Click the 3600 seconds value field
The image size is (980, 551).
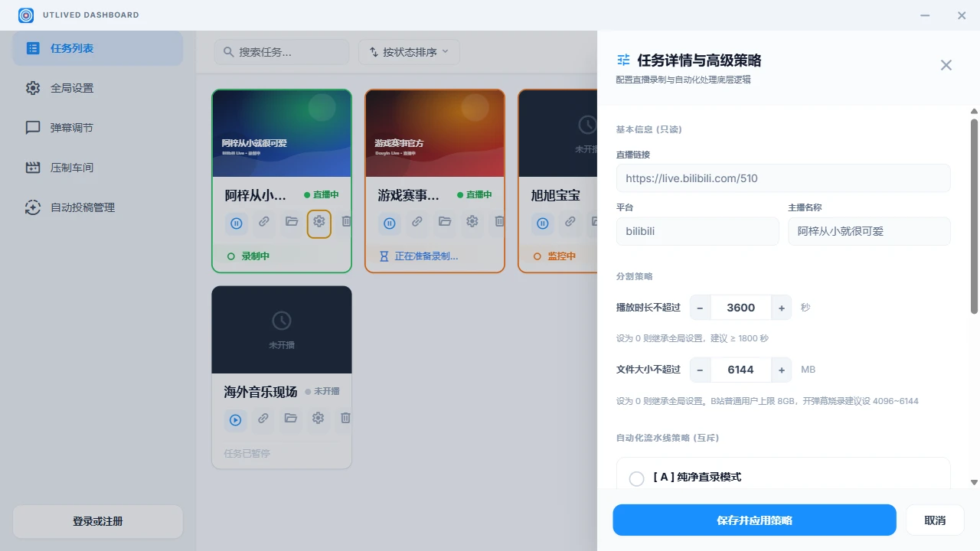tap(741, 308)
